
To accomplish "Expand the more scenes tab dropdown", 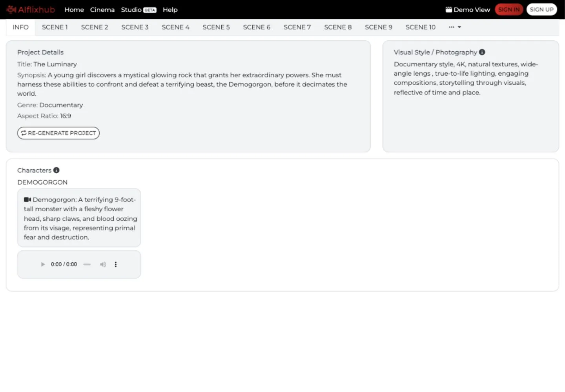I will click(x=455, y=27).
